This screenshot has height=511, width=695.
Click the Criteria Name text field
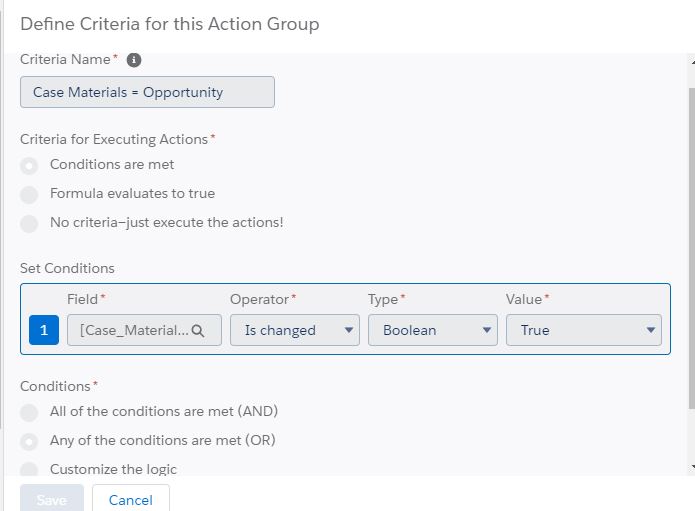point(147,92)
